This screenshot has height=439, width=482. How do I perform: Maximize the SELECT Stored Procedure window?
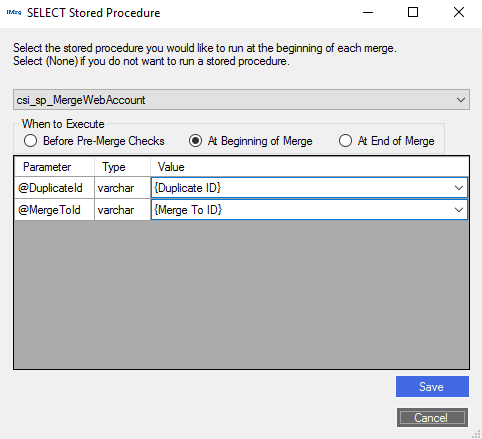click(x=413, y=12)
